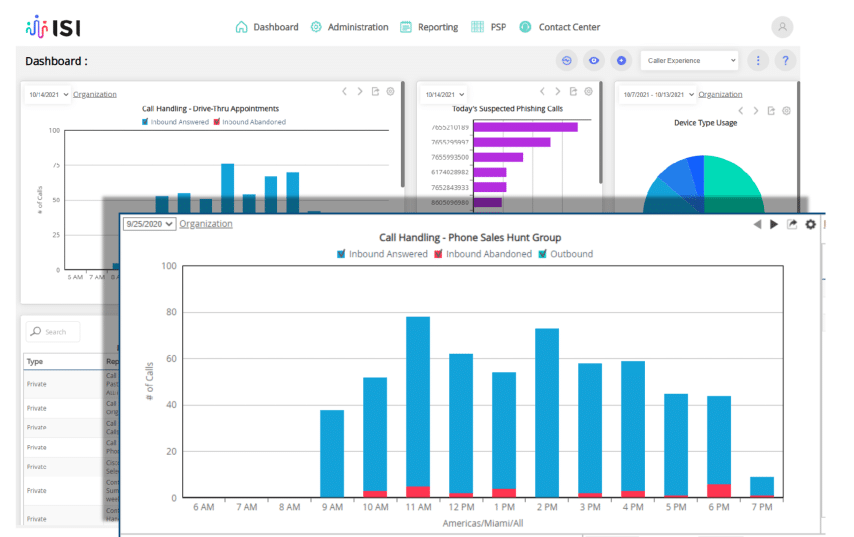
Task: Open the user profile avatar
Action: coord(782,27)
